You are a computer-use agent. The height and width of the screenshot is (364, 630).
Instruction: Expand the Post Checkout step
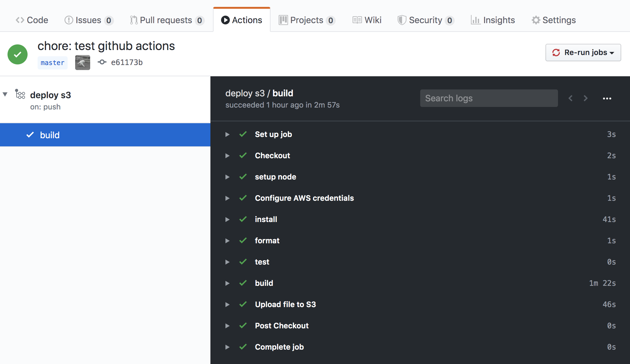(227, 326)
